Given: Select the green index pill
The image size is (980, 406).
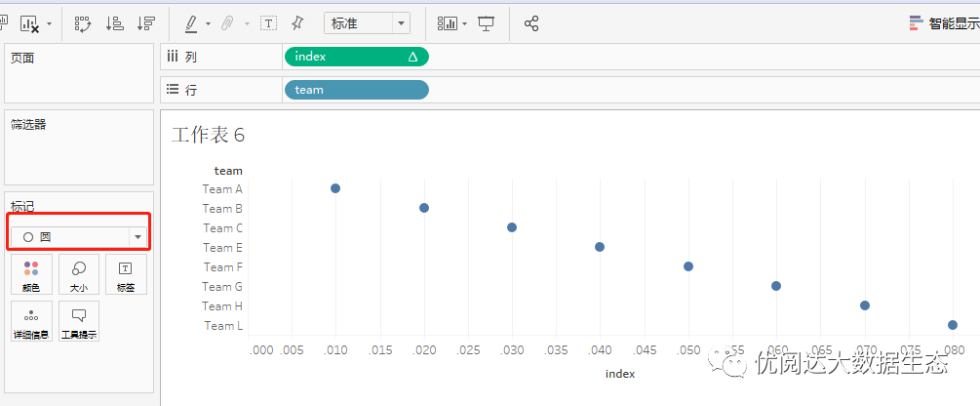Looking at the screenshot, I should 357,57.
